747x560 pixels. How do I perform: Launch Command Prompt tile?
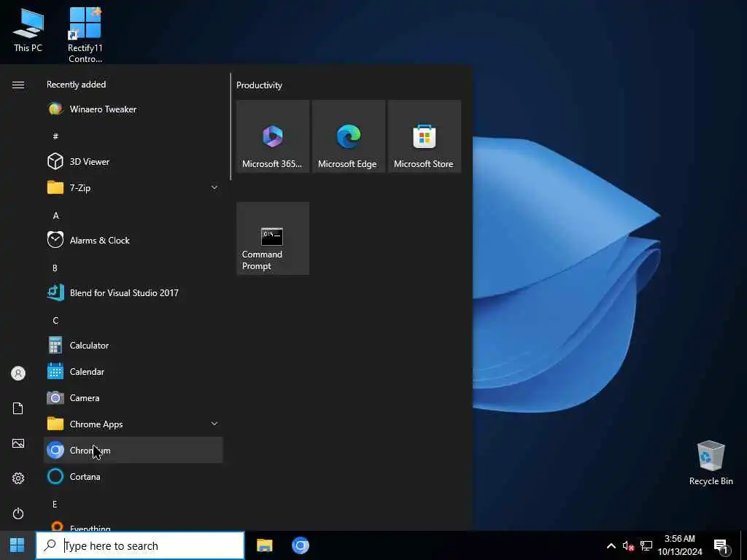pos(273,238)
